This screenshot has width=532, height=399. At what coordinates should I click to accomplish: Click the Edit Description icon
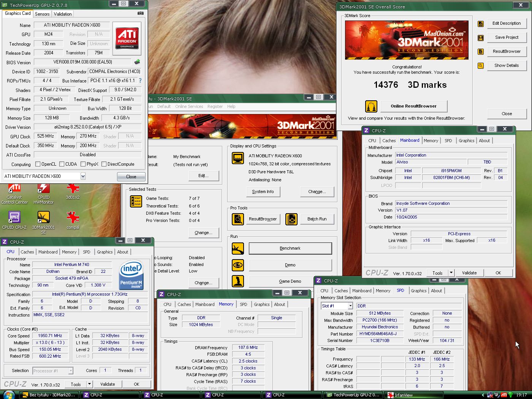481,24
